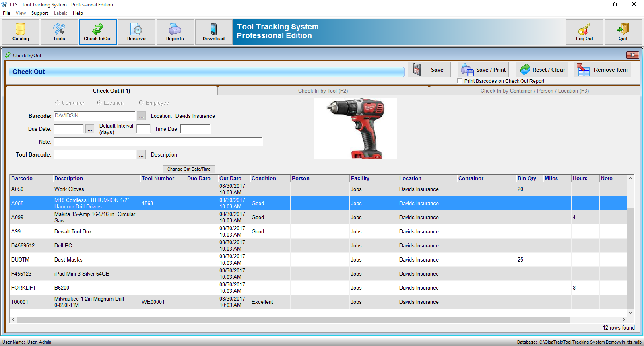Screen dimensions: 644x346
Task: Switch to Check In by Tool (F2) tab
Action: [323, 91]
